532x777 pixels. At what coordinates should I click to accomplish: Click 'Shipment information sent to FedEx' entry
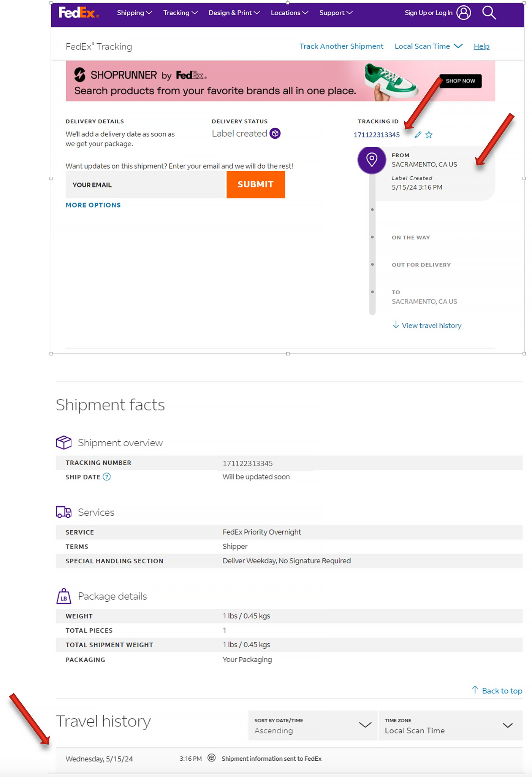271,758
